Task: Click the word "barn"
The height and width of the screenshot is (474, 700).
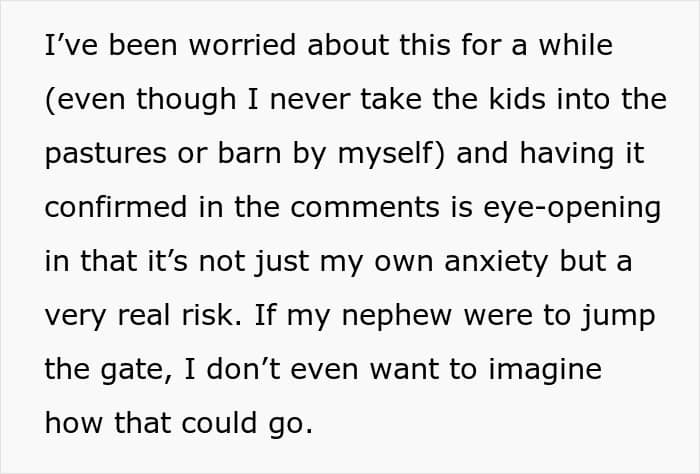Action: coord(249,153)
